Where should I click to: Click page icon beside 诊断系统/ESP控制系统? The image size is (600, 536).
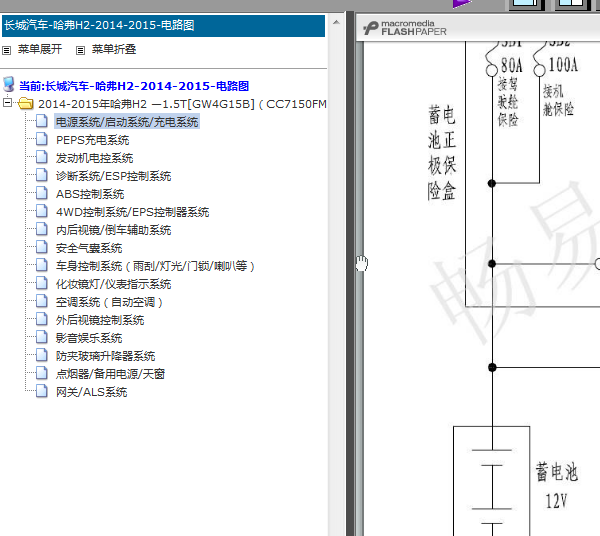coord(41,175)
